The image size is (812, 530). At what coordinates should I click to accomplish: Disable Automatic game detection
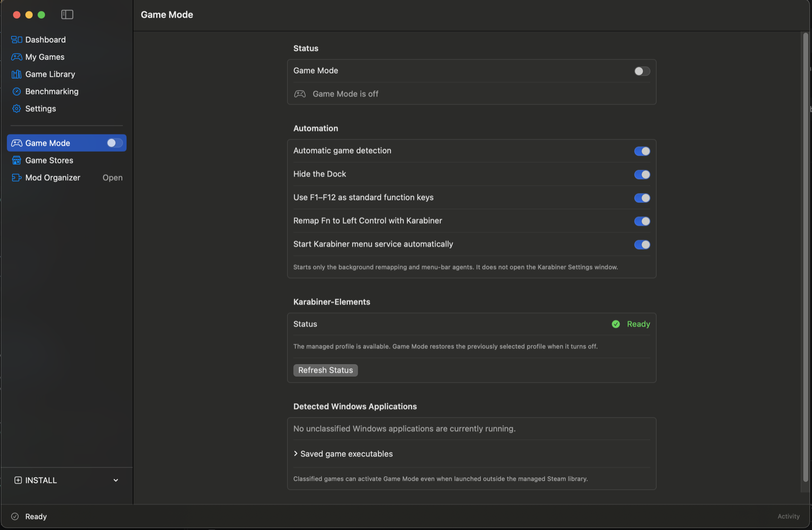[x=642, y=151]
